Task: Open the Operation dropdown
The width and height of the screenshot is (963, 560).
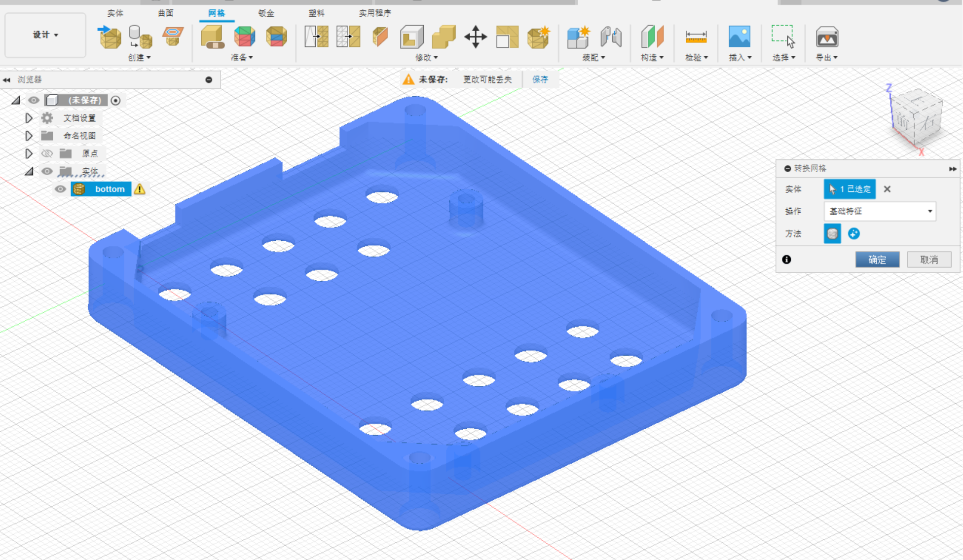Action: coord(880,211)
